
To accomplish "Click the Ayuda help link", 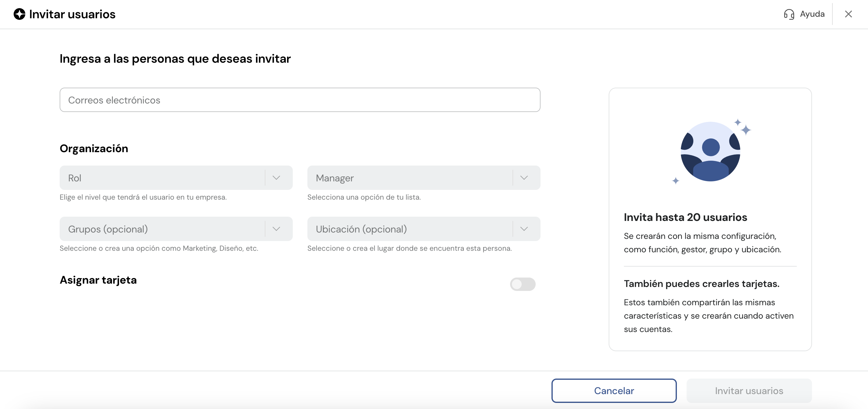I will click(x=812, y=14).
